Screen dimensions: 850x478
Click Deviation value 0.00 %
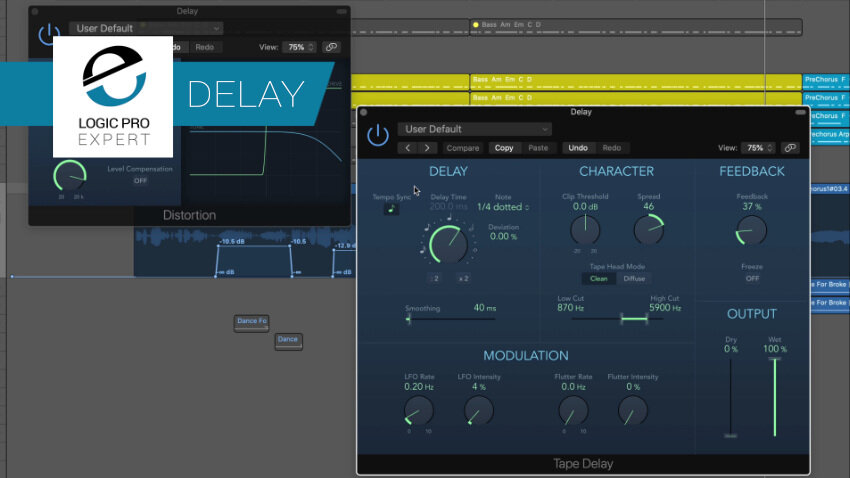click(x=503, y=236)
